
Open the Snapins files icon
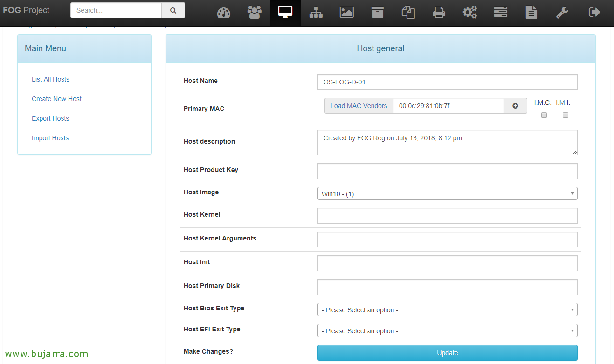click(408, 13)
